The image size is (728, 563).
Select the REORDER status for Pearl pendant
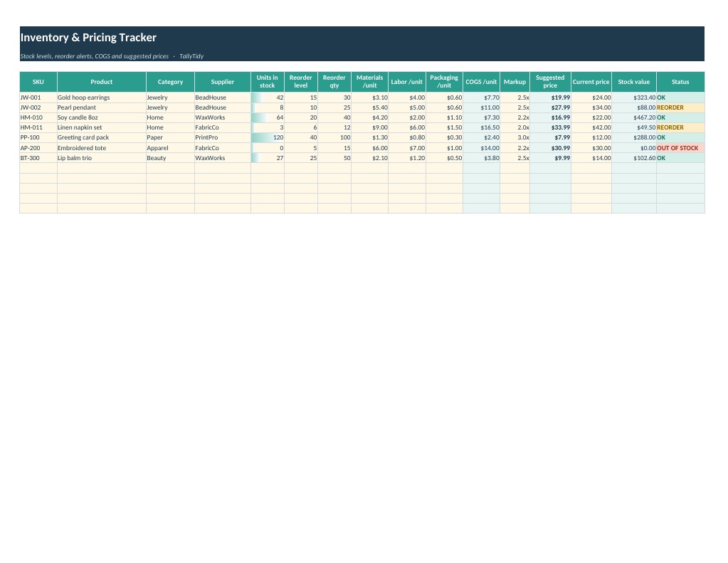[680, 107]
